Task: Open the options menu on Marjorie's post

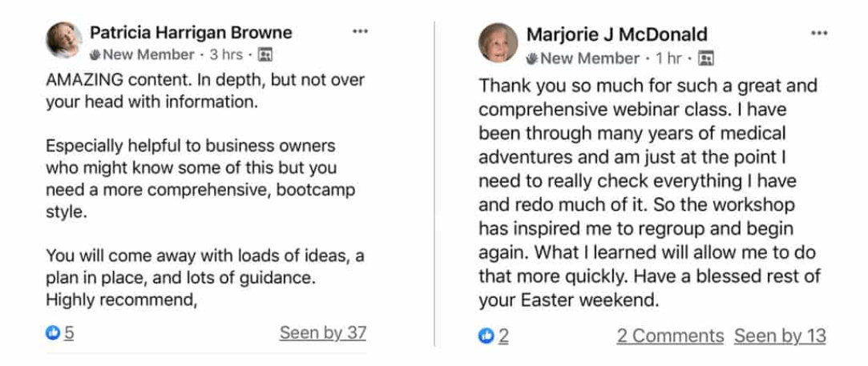Action: (x=818, y=34)
